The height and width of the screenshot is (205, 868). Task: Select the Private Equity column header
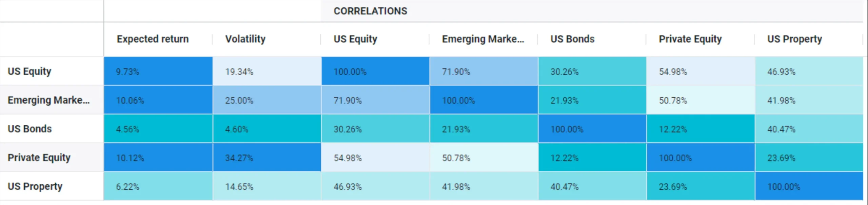[x=690, y=39]
